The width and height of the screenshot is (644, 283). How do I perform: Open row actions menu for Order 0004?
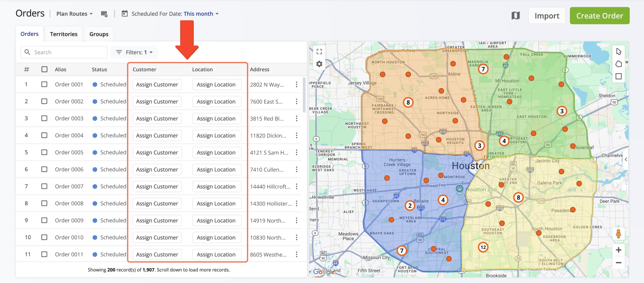(x=297, y=135)
